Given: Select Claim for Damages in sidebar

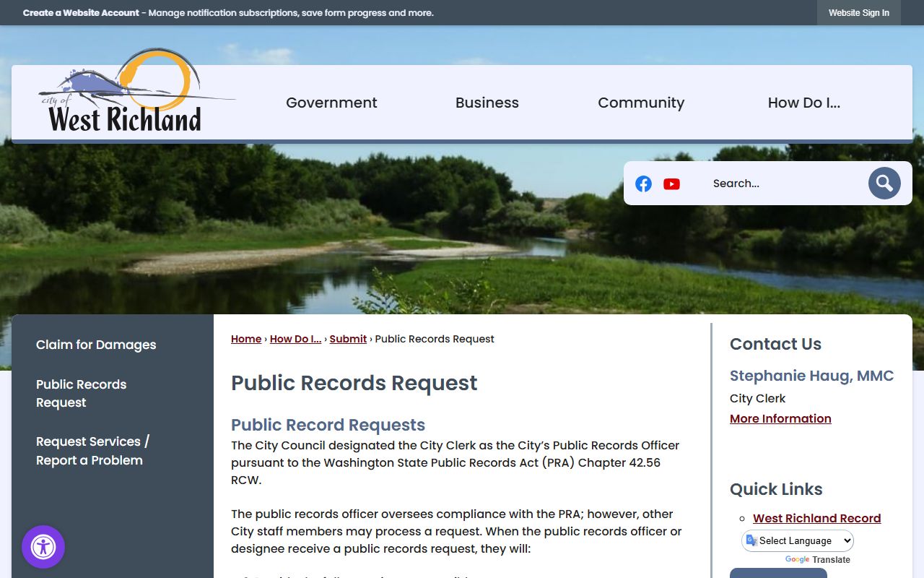Looking at the screenshot, I should [96, 345].
